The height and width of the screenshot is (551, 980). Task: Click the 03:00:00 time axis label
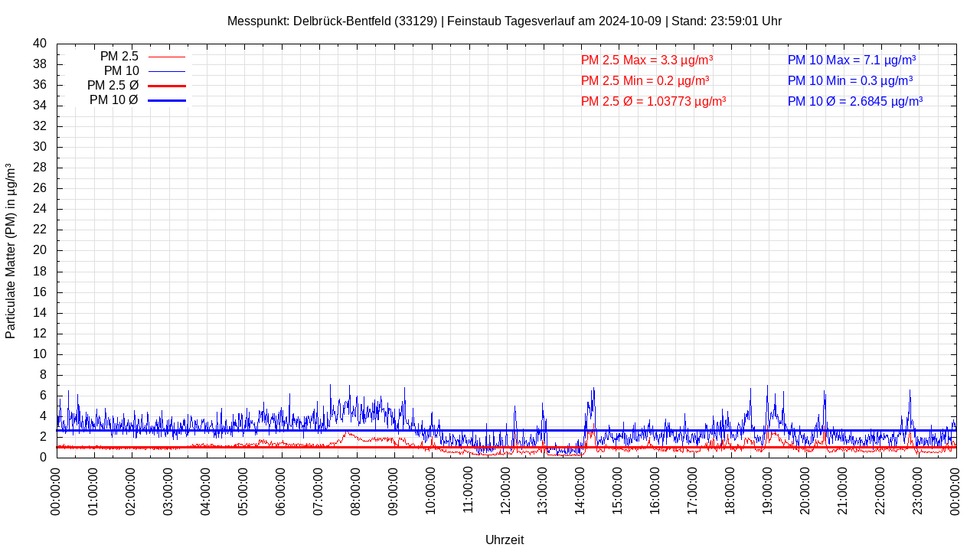(x=168, y=491)
